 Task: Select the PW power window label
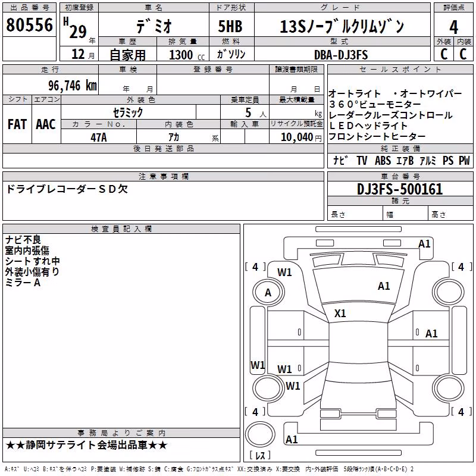[x=464, y=160]
